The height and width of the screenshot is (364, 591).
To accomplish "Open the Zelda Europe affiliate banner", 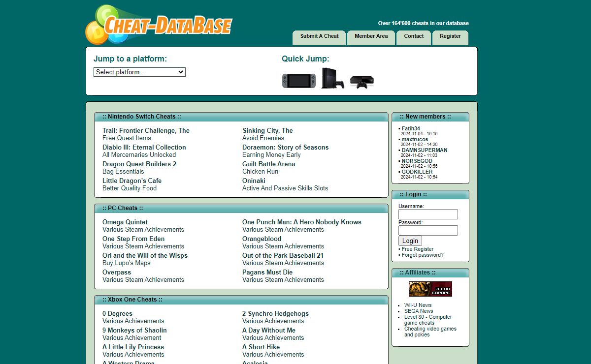I will 430,289.
